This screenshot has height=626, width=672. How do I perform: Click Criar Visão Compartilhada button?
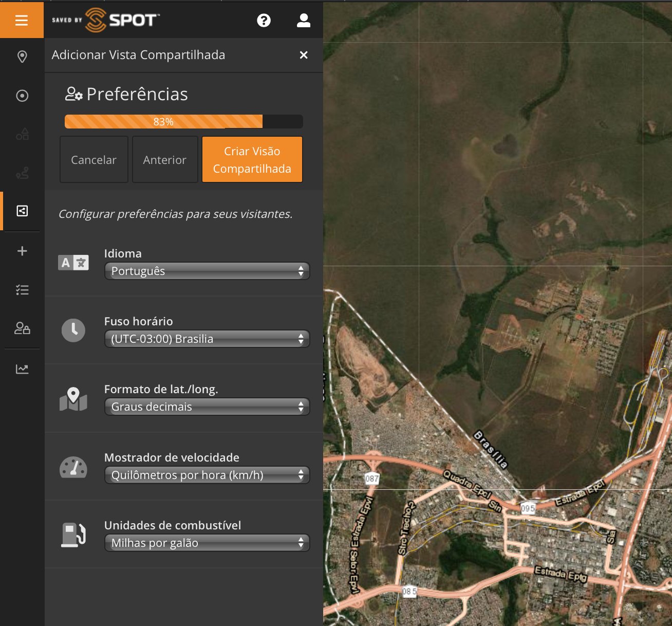pos(252,160)
